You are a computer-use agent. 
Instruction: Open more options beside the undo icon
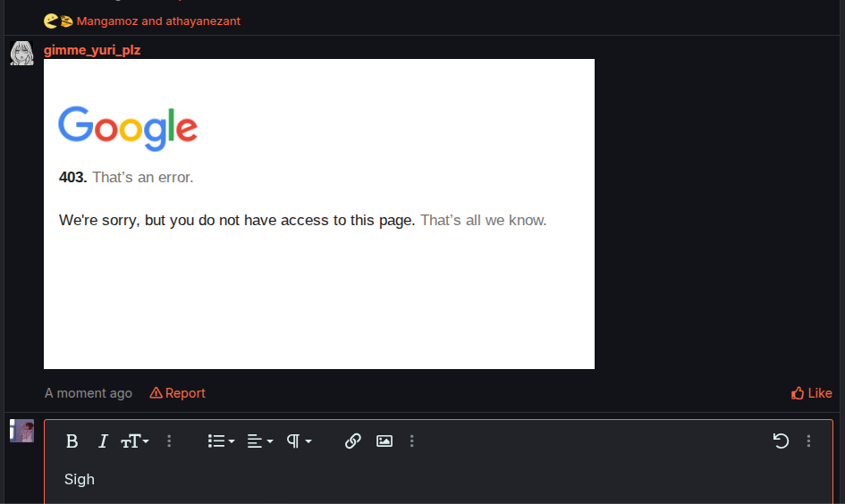click(808, 441)
